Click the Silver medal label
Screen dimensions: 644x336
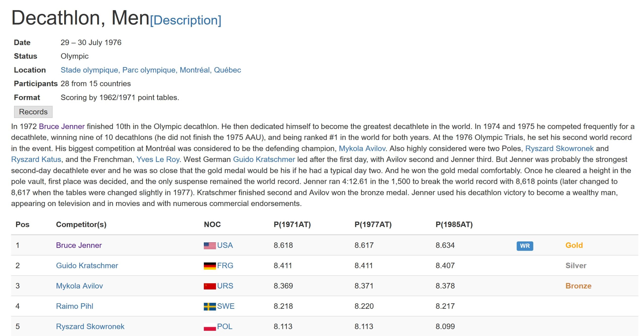tap(576, 266)
